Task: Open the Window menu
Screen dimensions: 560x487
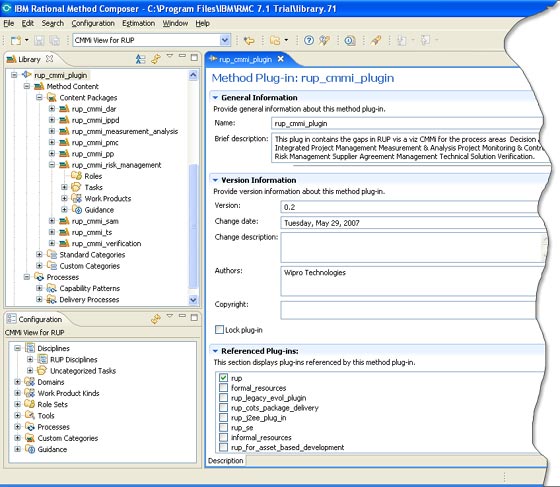Action: [175, 24]
